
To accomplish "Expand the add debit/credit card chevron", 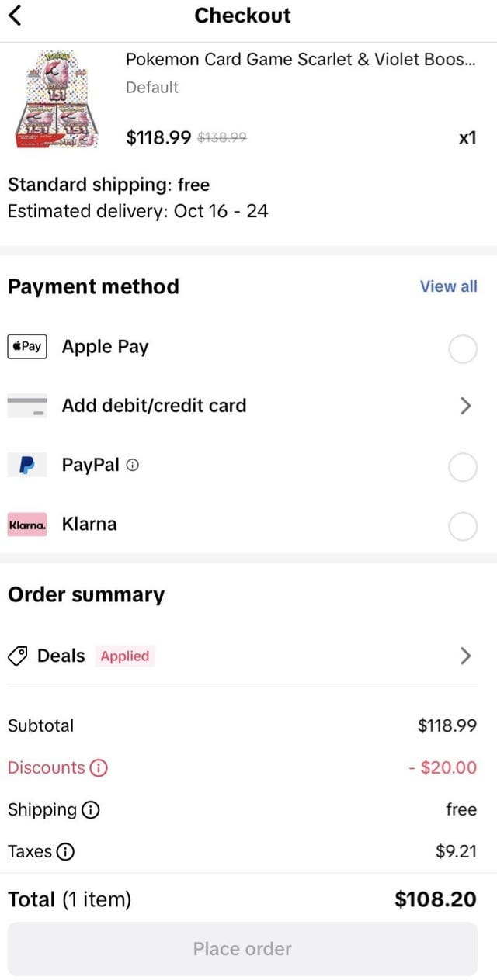I will tap(464, 405).
